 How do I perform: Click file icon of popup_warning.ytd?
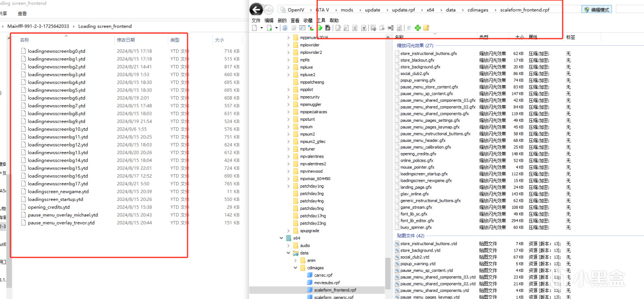(397, 263)
